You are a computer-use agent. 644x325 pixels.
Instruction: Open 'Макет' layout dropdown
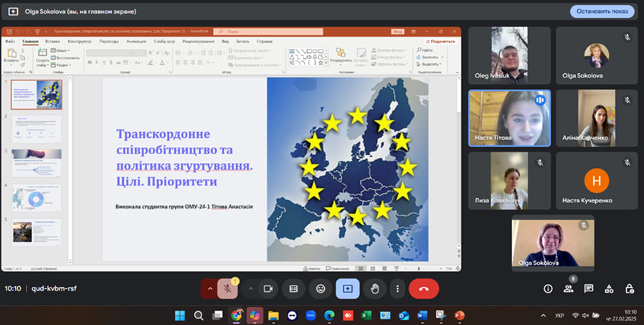60,50
